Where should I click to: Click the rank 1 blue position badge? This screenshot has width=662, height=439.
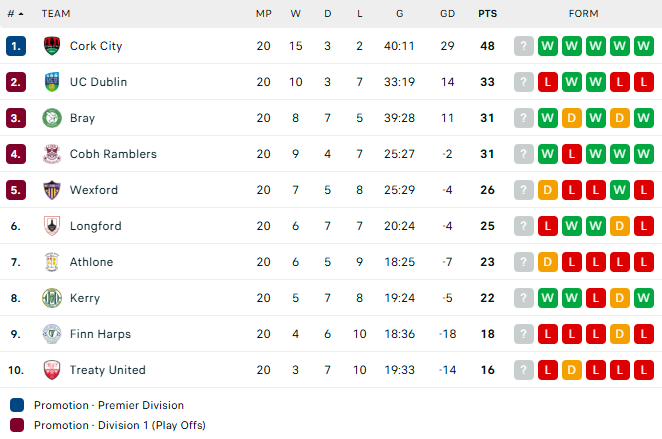tap(16, 46)
